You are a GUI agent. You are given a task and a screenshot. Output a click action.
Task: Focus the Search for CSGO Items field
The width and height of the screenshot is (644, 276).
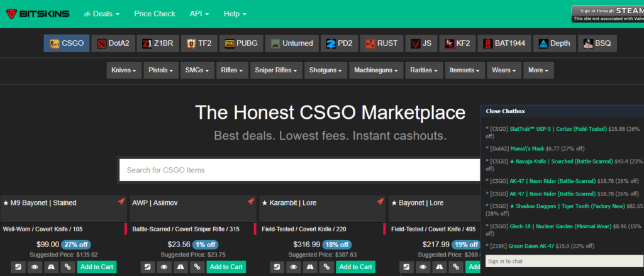click(299, 170)
